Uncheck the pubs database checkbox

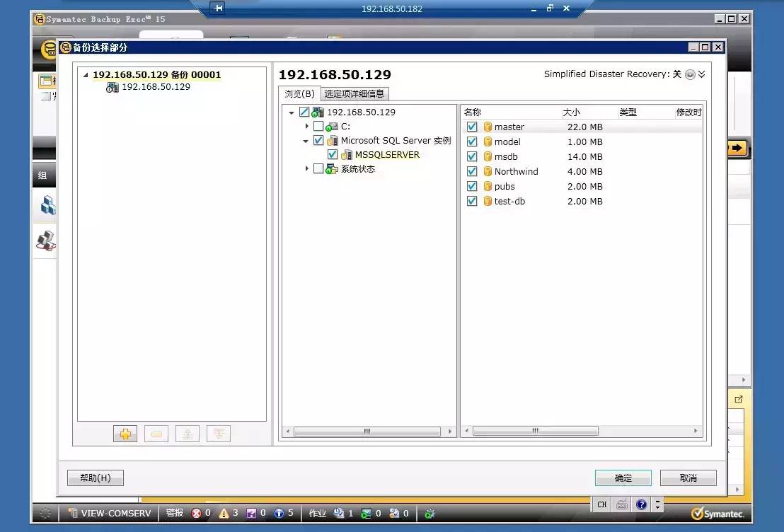pyautogui.click(x=471, y=187)
